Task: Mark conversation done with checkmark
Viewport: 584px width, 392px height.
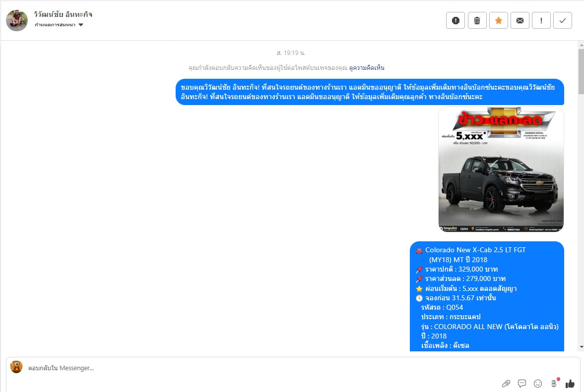Action: click(x=563, y=20)
